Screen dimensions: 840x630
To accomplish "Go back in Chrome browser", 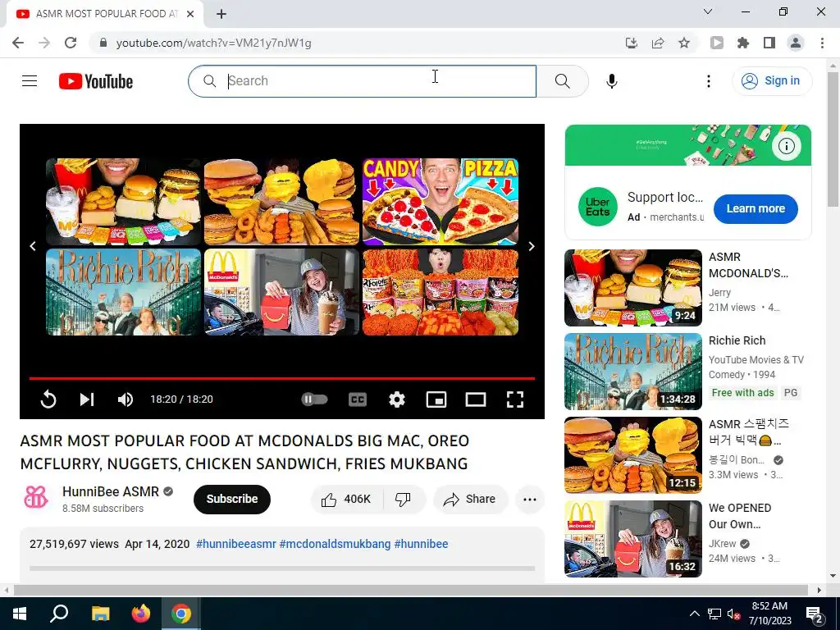I will coord(18,43).
